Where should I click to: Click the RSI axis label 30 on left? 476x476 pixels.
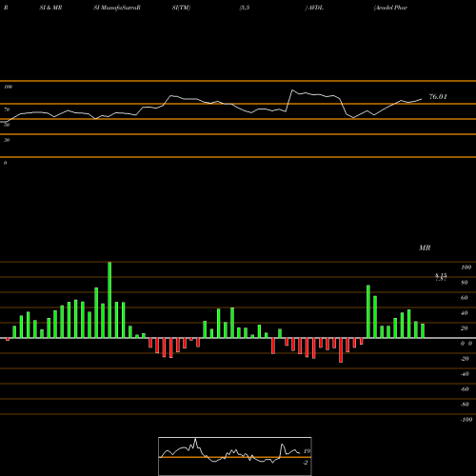coord(7,140)
